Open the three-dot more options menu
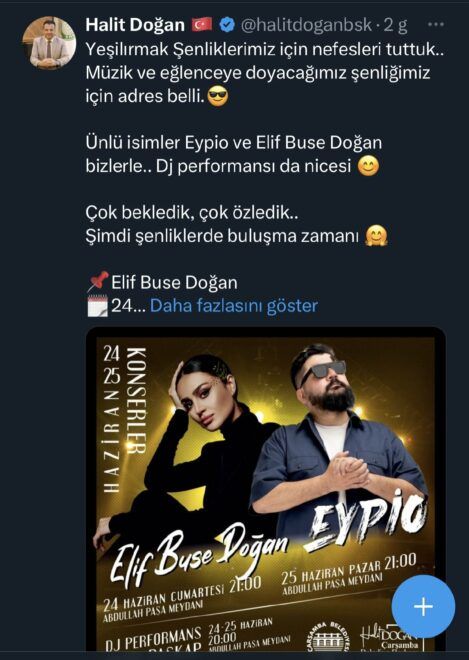469x660 pixels. tap(435, 24)
